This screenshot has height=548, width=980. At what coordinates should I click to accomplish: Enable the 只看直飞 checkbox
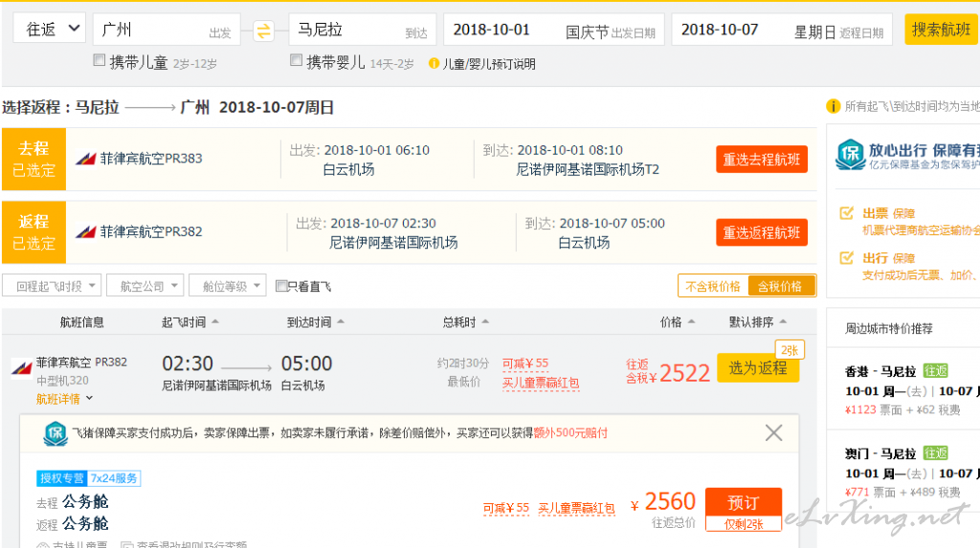pos(281,286)
